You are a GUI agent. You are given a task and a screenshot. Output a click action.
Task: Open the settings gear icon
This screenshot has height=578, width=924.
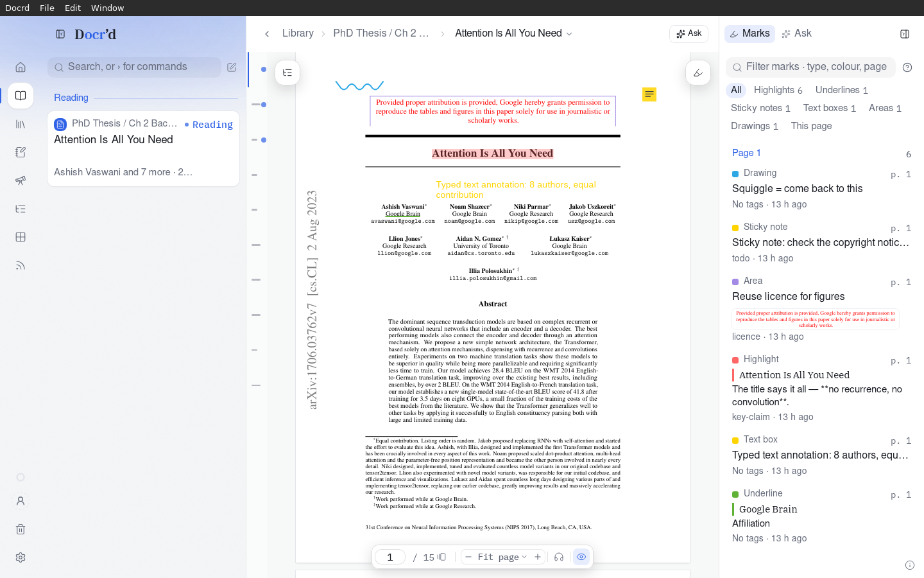click(21, 557)
